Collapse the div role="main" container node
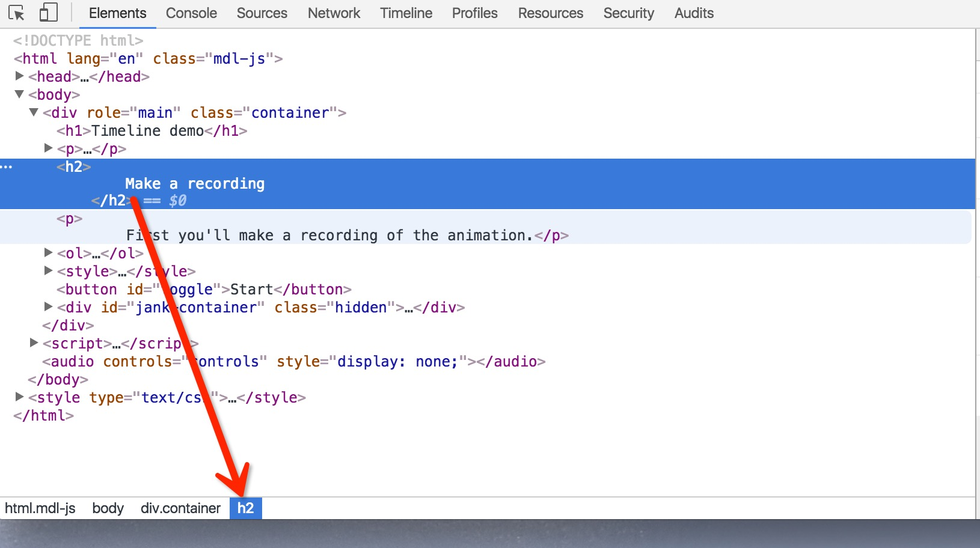Viewport: 980px width, 548px height. tap(34, 112)
